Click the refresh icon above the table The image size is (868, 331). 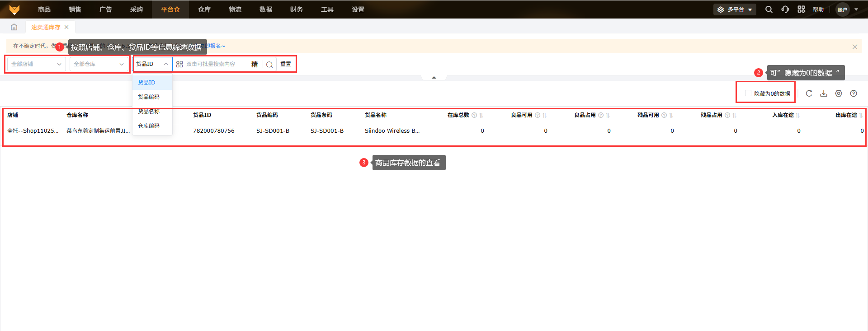tap(809, 93)
